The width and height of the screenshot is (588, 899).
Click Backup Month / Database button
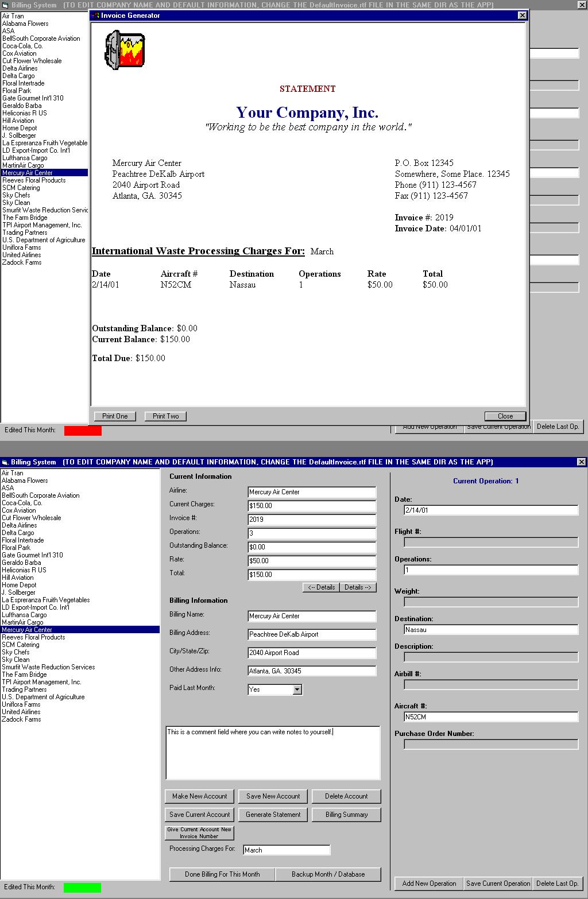328,874
